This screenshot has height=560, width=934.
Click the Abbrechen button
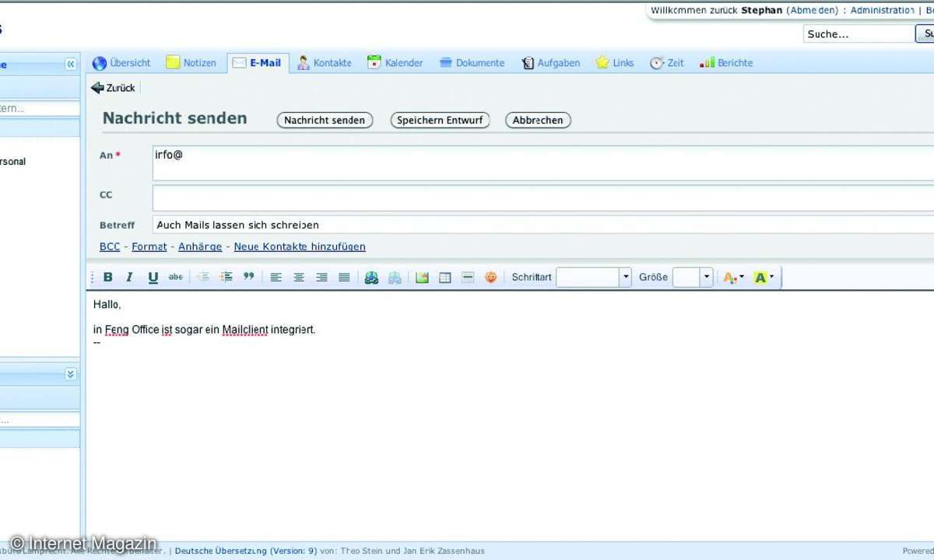538,121
